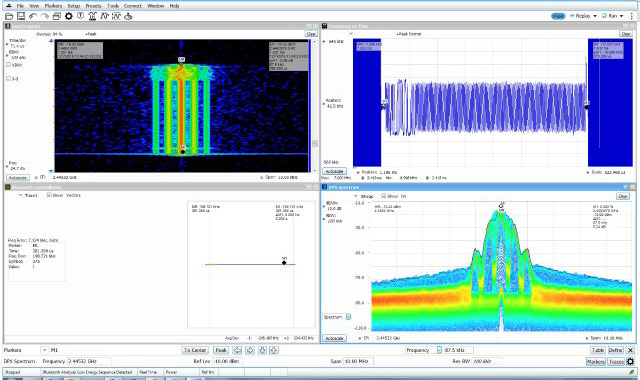Viewport: 640px width, 380px height.
Task: Move marker up with arrow button
Action: coord(274,350)
